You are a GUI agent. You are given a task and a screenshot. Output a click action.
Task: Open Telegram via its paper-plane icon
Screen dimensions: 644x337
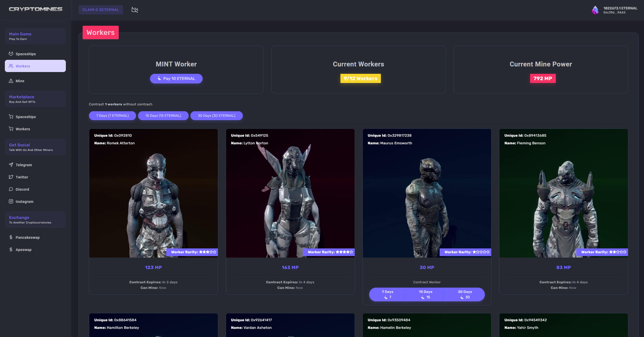click(11, 165)
